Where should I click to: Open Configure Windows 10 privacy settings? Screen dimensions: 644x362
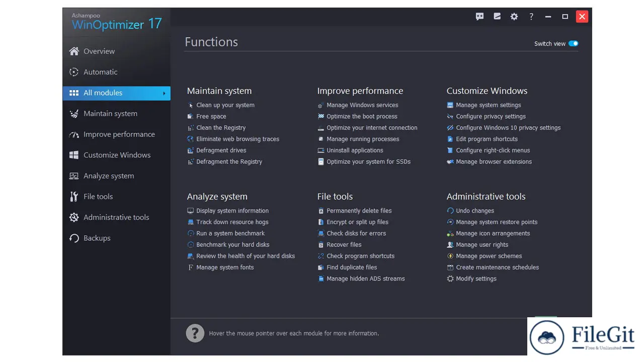[x=508, y=128]
